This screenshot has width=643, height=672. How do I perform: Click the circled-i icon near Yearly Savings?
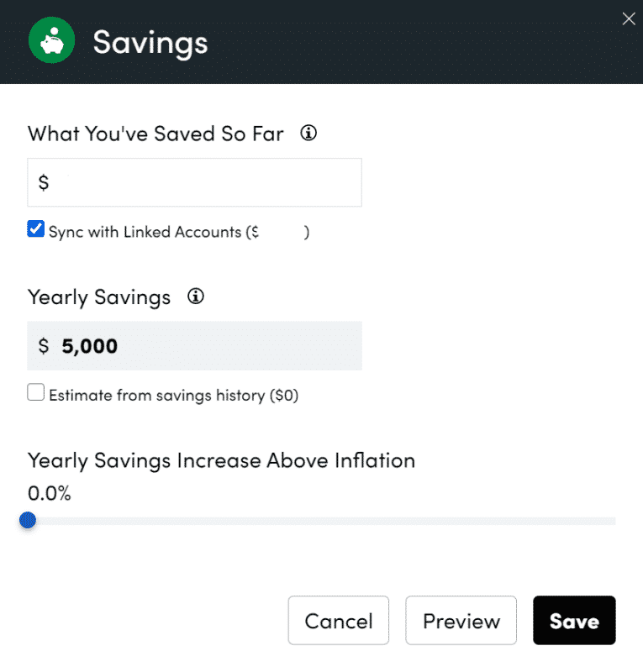tap(195, 296)
